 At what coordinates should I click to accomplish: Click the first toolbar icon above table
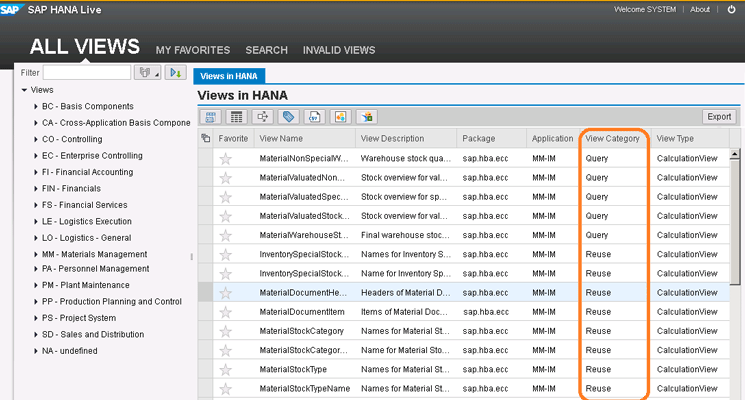212,117
